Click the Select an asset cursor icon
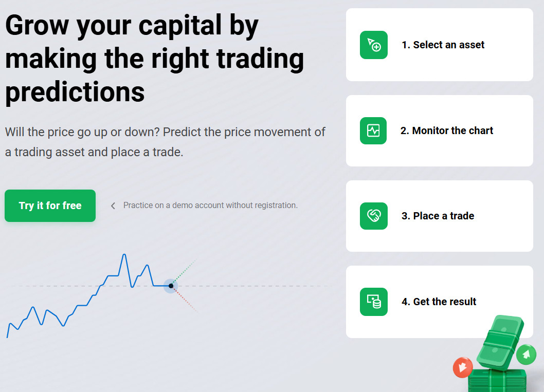The width and height of the screenshot is (544, 392). 374,45
